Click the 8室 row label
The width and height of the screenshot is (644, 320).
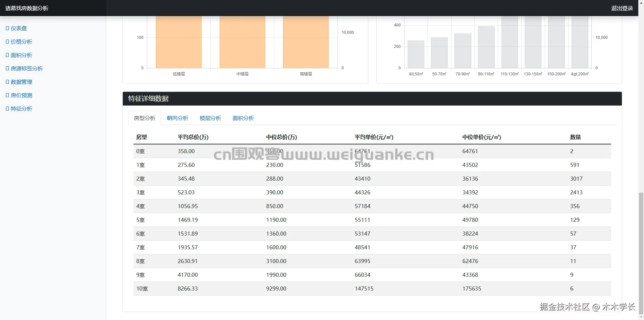(141, 261)
